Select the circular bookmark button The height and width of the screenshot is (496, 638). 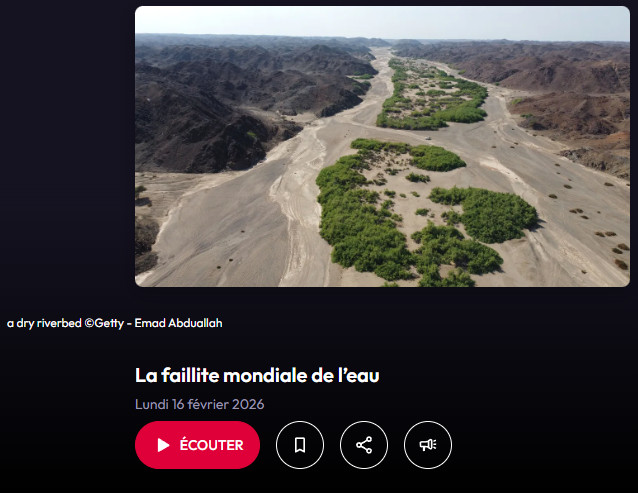tap(300, 445)
